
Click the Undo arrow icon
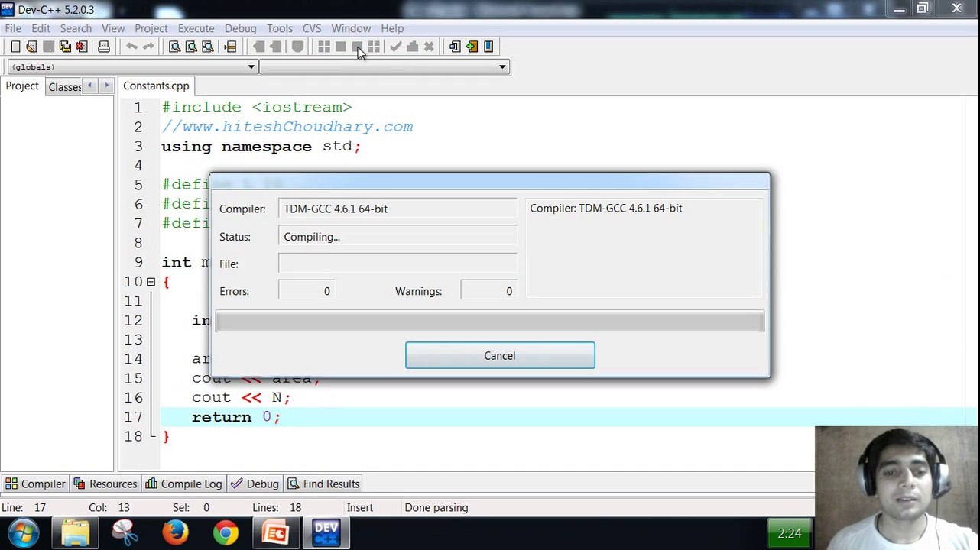(x=131, y=47)
